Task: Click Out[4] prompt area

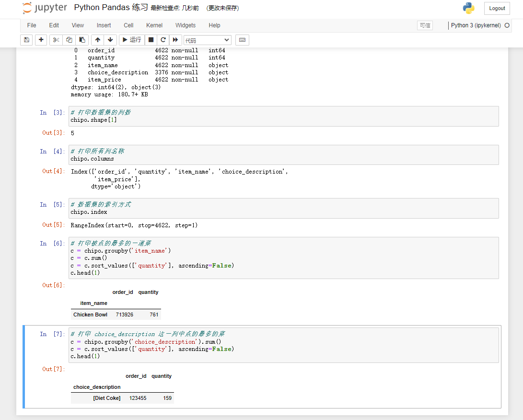Action: 53,171
